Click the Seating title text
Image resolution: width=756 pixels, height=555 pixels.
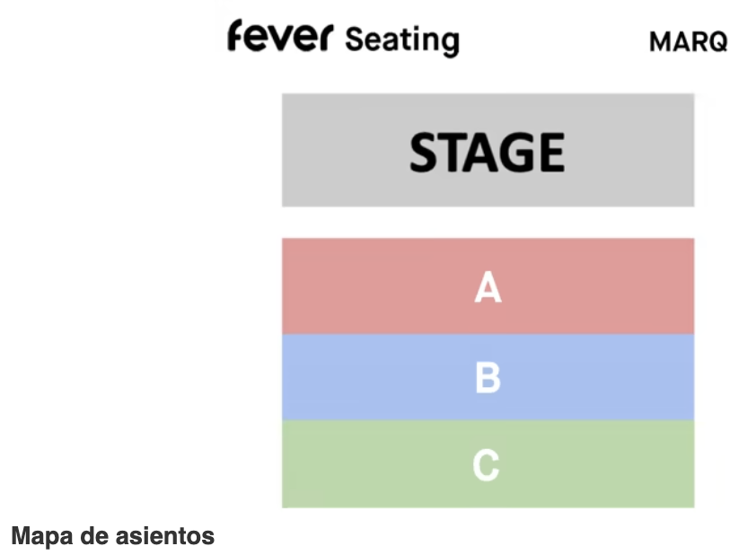tap(401, 40)
